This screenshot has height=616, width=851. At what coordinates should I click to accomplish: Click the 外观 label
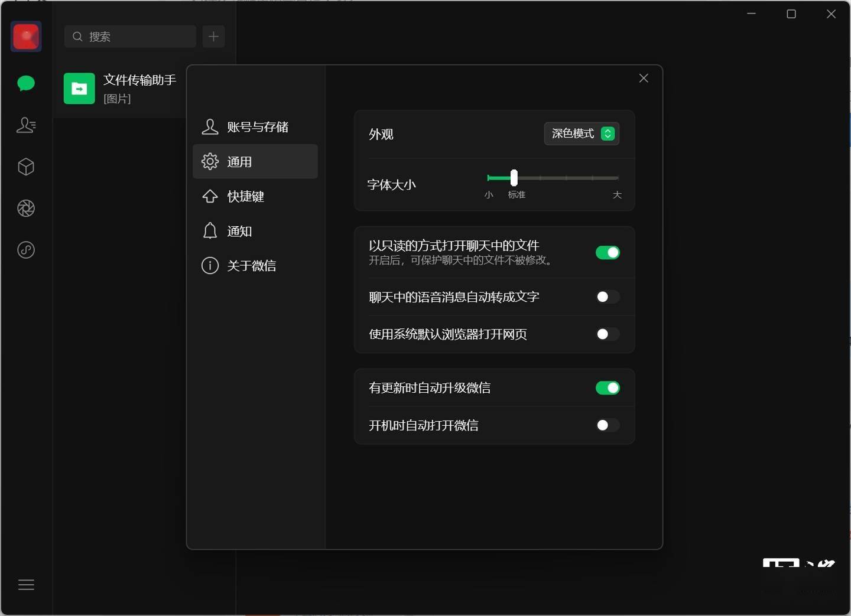[381, 134]
